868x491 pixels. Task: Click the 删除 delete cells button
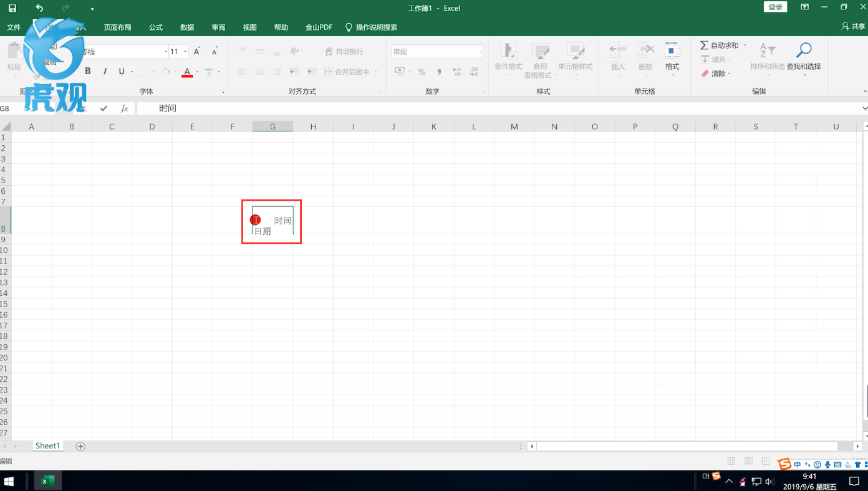645,60
